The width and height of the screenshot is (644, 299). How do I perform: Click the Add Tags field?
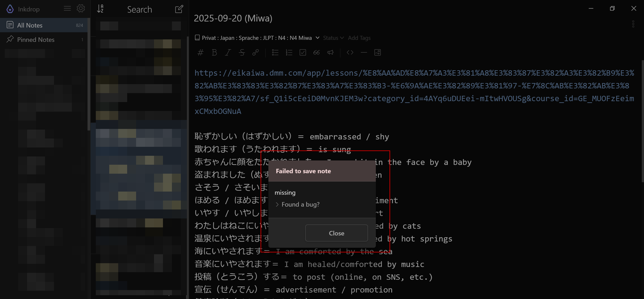359,38
